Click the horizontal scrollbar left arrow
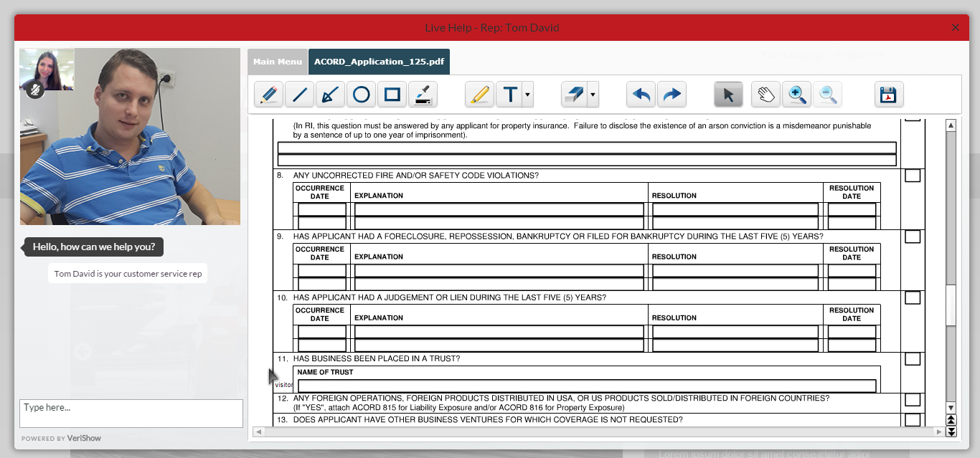The width and height of the screenshot is (980, 458). coord(258,432)
